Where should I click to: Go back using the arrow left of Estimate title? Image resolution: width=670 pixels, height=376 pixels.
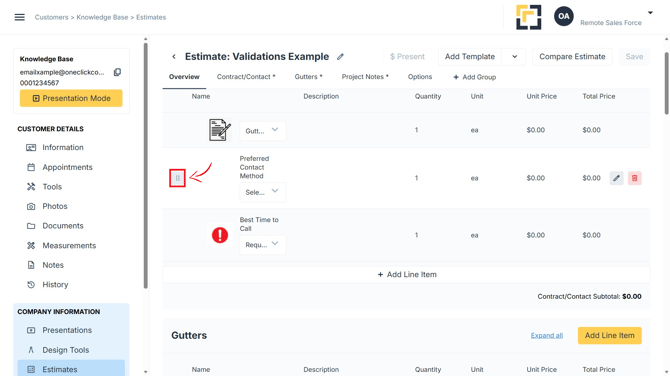point(174,56)
